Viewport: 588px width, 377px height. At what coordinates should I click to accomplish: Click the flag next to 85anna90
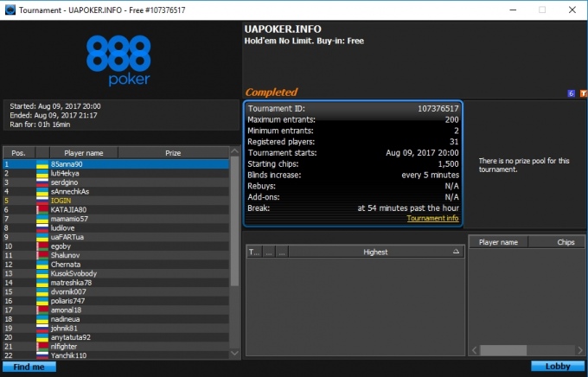coord(42,164)
